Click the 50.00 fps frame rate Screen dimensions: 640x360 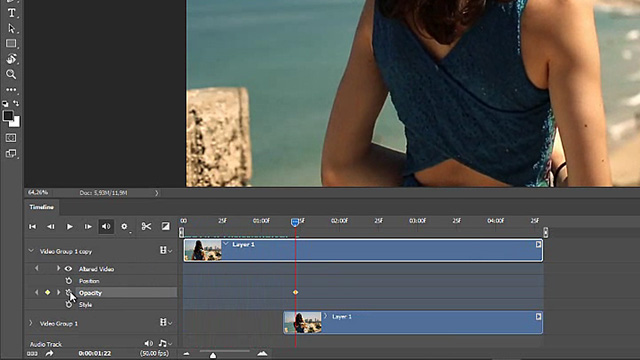[154, 353]
